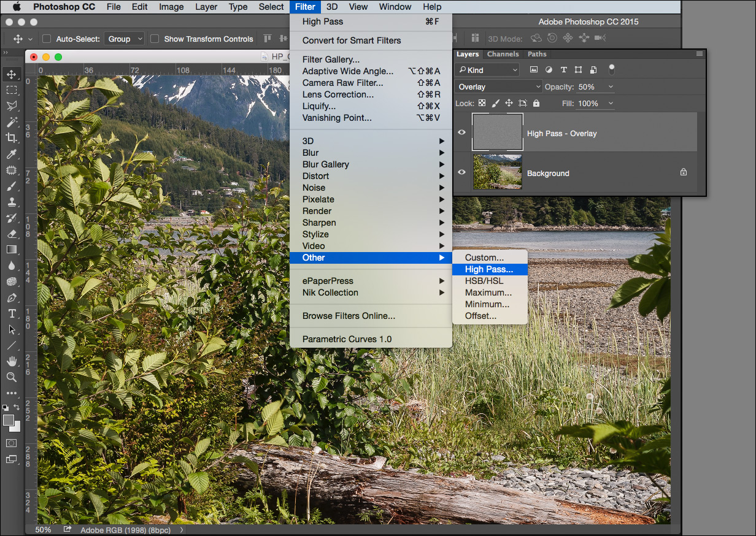The height and width of the screenshot is (536, 756).
Task: Open the Opacity slider dropdown arrow
Action: (611, 87)
